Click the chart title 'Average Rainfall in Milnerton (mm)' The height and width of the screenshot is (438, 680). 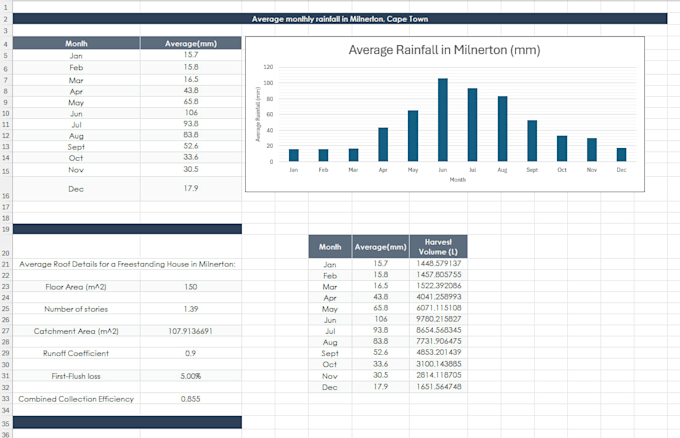pyautogui.click(x=444, y=50)
